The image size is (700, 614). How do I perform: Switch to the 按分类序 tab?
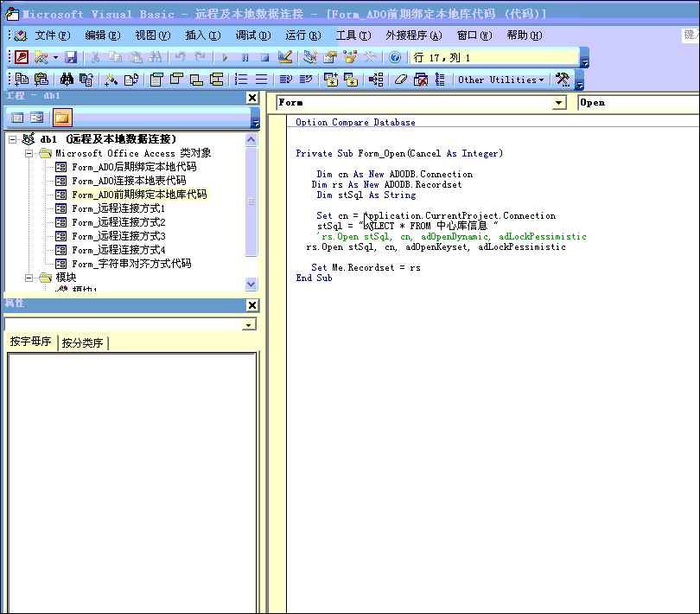coord(83,342)
